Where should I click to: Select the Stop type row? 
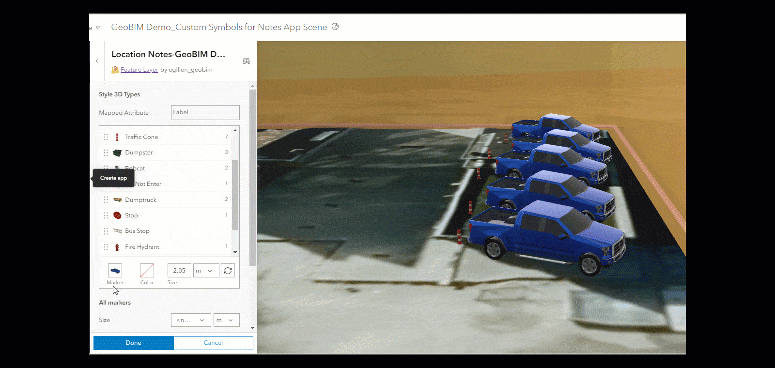[x=167, y=215]
